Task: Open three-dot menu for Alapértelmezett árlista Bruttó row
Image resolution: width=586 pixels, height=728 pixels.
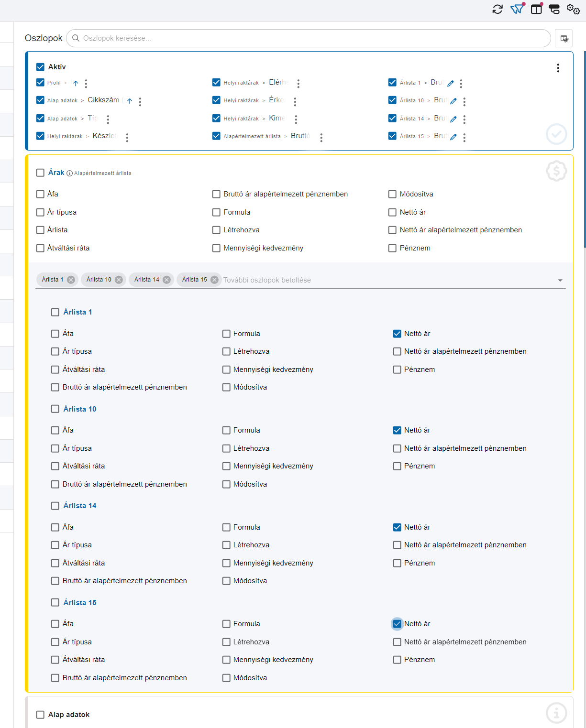Action: click(x=321, y=138)
